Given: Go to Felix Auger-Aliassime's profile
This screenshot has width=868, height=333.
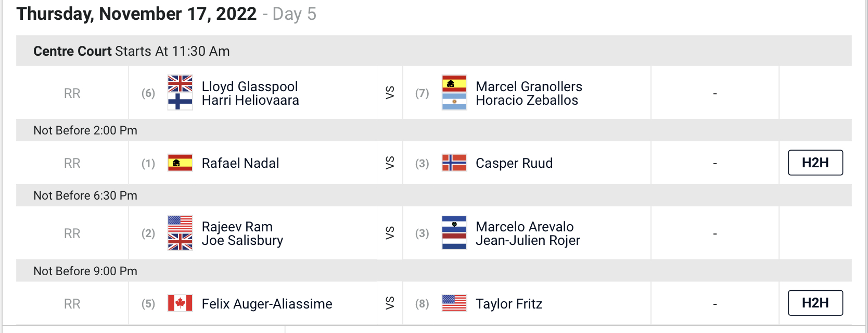Looking at the screenshot, I should tap(267, 304).
